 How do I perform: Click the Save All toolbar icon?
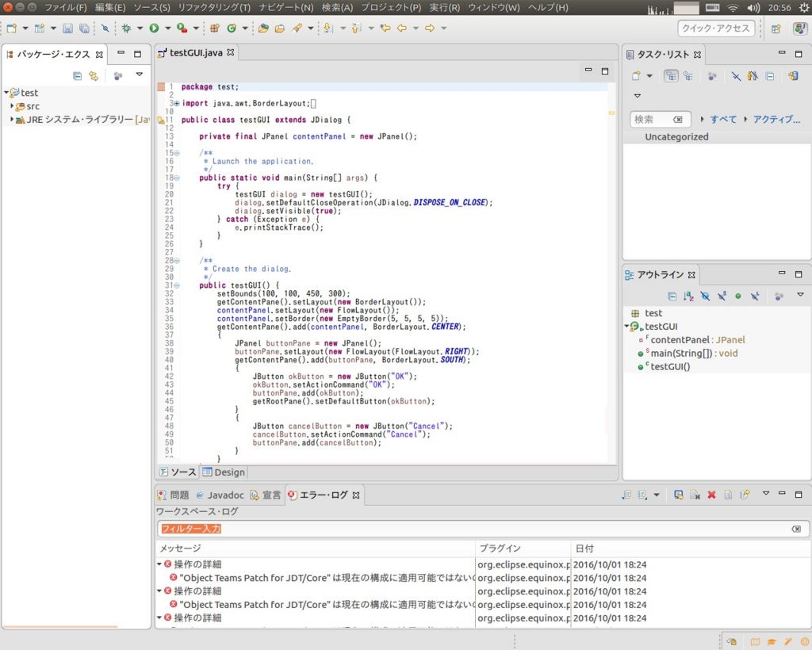[x=84, y=29]
